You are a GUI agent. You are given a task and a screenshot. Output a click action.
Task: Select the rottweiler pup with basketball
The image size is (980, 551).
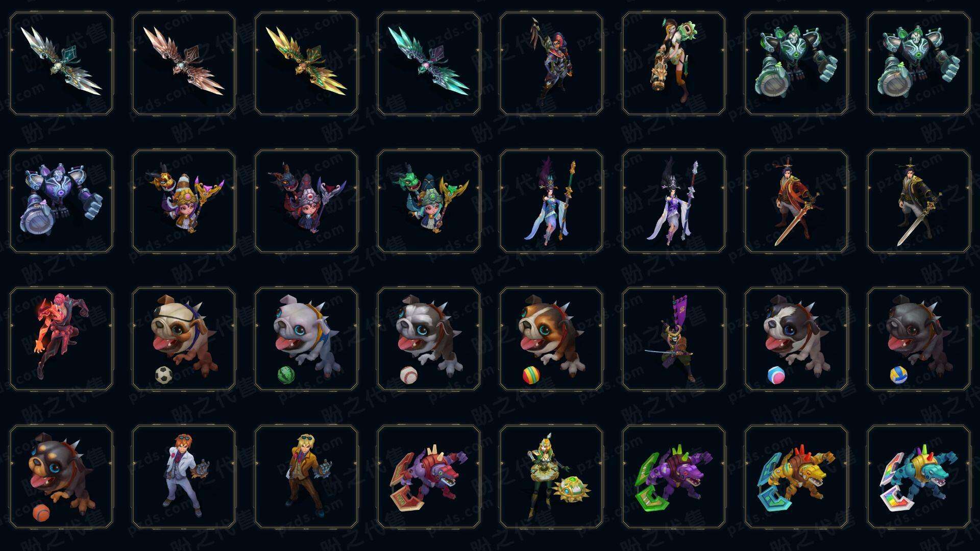[x=61, y=477]
